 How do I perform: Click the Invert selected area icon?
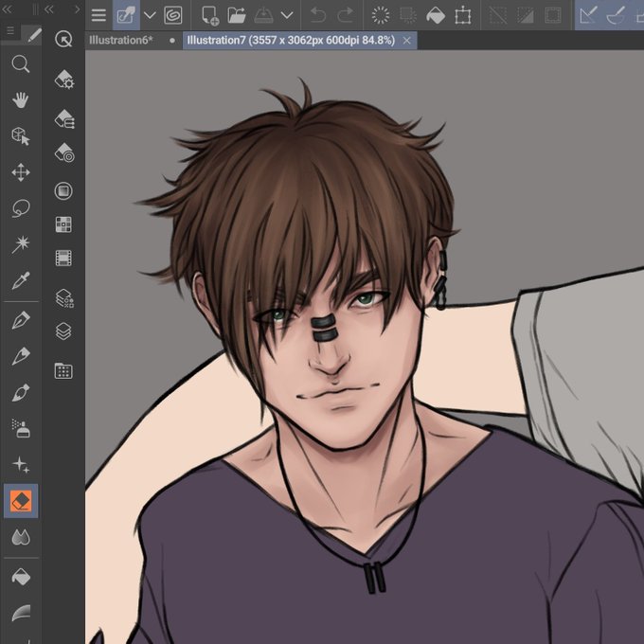pos(526,15)
